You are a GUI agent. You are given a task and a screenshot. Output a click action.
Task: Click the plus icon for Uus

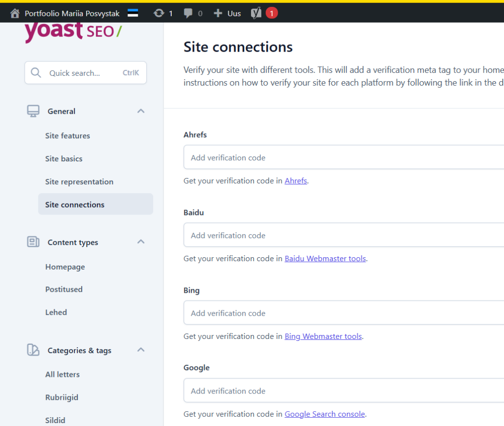(x=218, y=13)
